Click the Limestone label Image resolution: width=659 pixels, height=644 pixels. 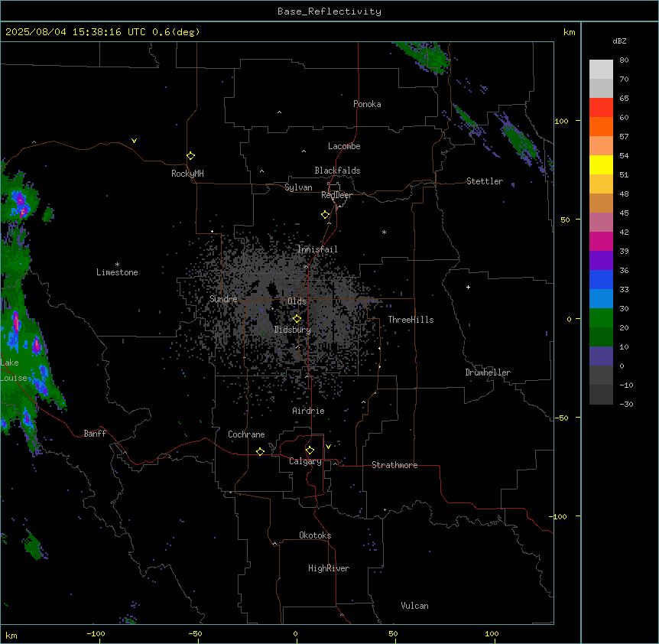click(117, 272)
